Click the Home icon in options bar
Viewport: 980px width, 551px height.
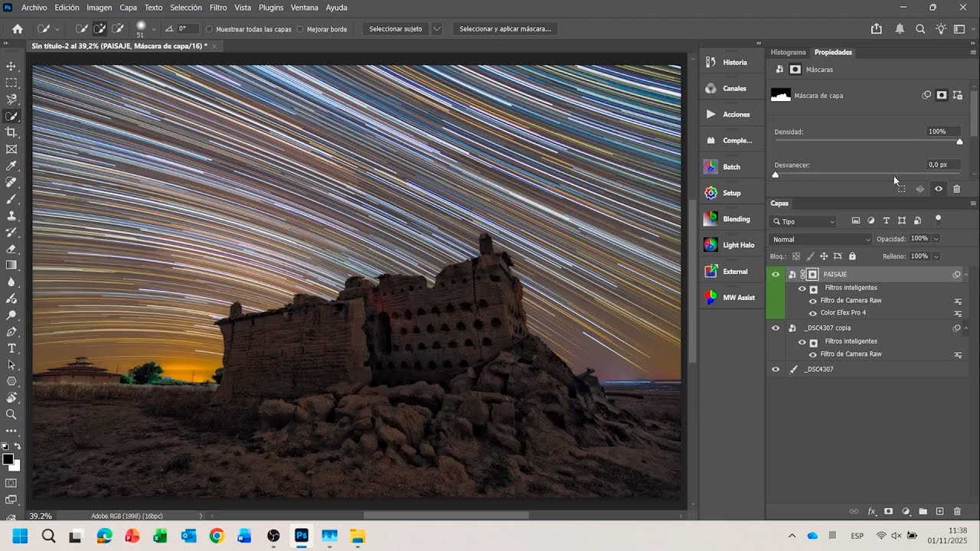18,28
